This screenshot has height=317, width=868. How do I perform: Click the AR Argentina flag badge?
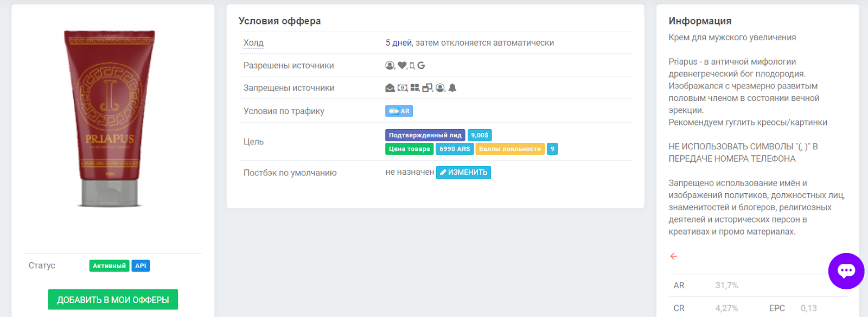[399, 111]
